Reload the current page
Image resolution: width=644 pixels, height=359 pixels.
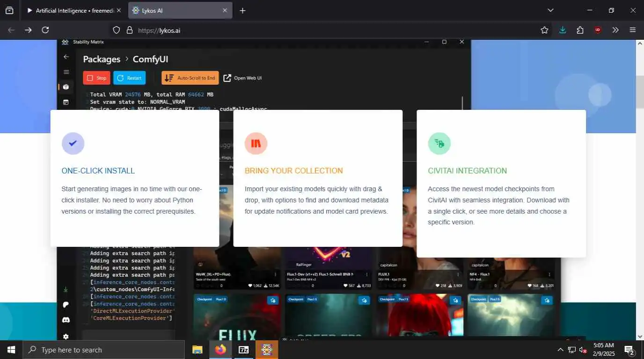point(45,30)
